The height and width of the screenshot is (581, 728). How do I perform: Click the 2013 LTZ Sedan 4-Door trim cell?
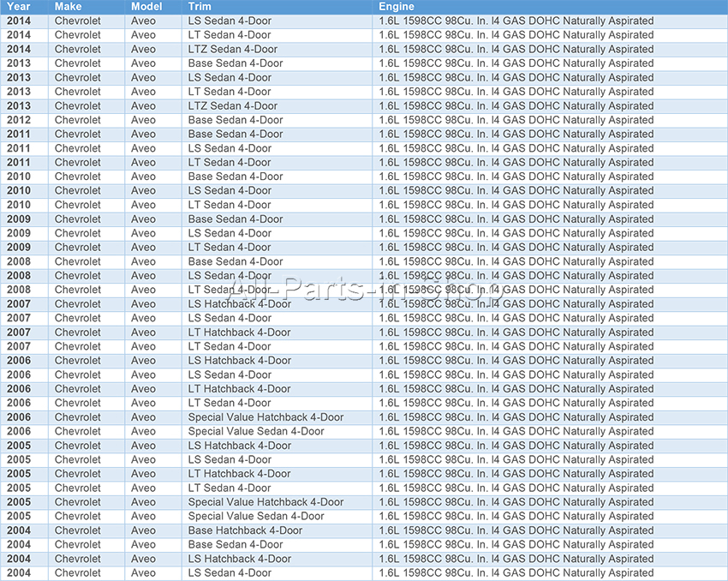click(x=233, y=106)
